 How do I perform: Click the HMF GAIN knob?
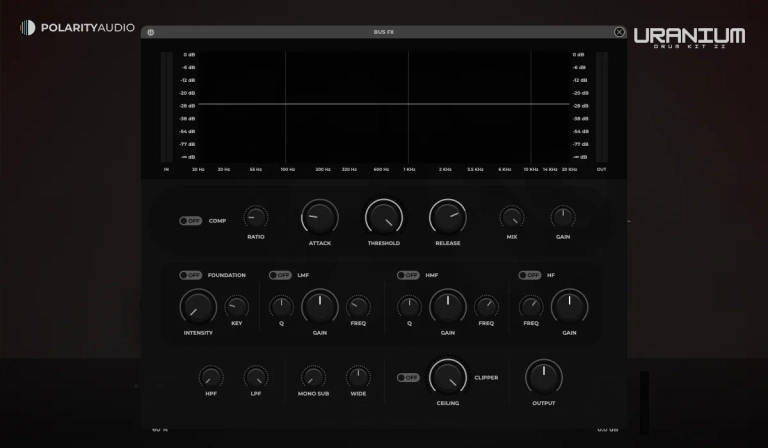[448, 307]
